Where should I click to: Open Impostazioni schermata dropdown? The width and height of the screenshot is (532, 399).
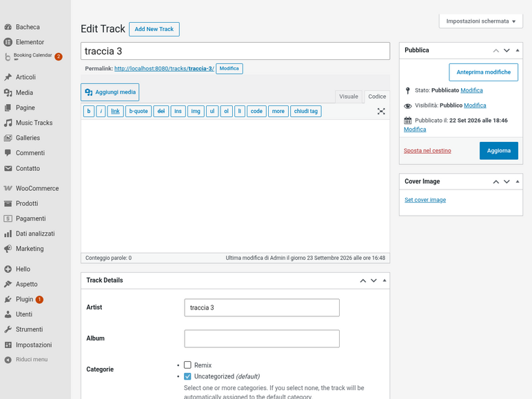481,21
